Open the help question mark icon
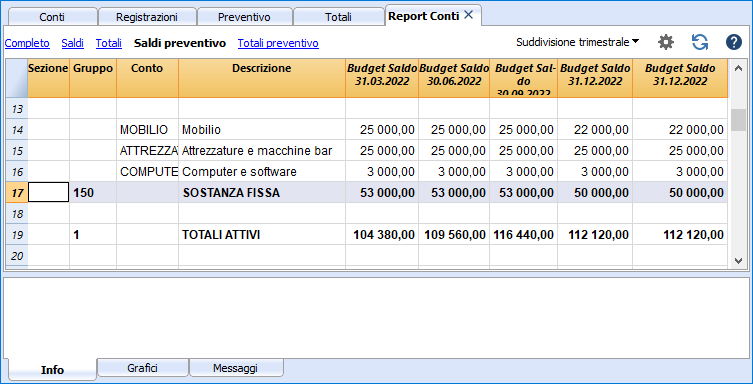The height and width of the screenshot is (384, 753). [x=734, y=43]
